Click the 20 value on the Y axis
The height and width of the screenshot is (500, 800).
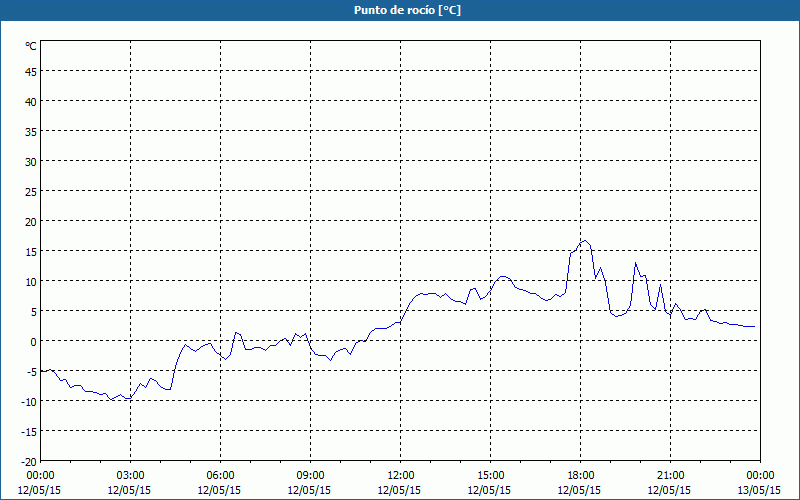click(31, 222)
